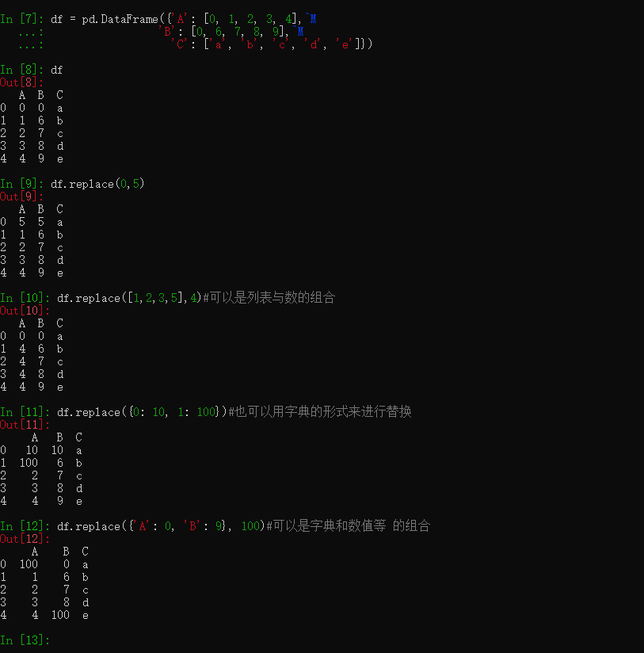The height and width of the screenshot is (653, 644).
Task: Click value '100' in Out[11] column A
Action: click(29, 463)
